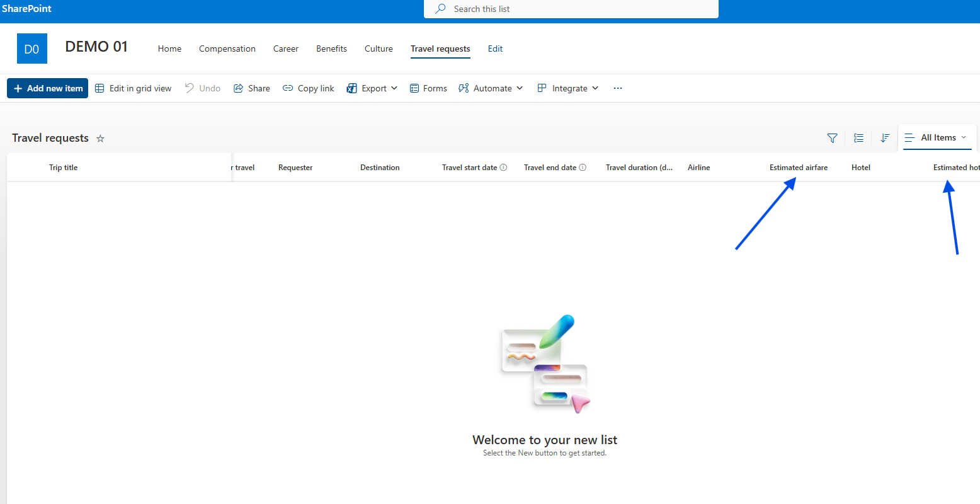The width and height of the screenshot is (980, 504).
Task: Go to the Compensation nav tab
Action: tap(227, 49)
